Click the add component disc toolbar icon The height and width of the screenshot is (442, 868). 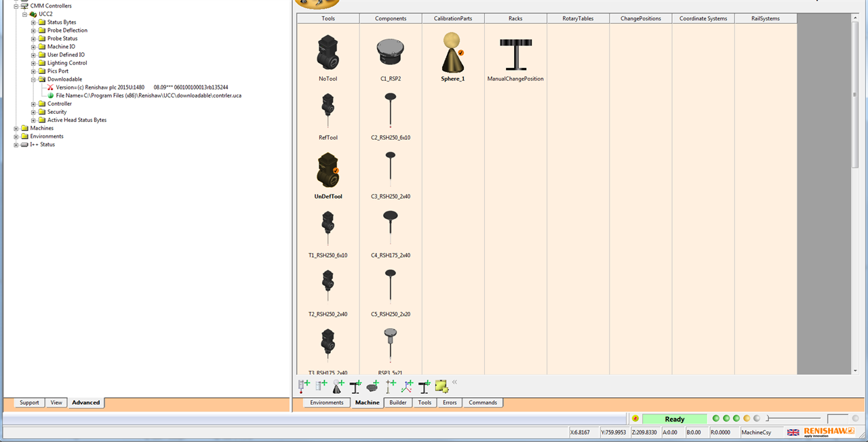click(x=372, y=386)
